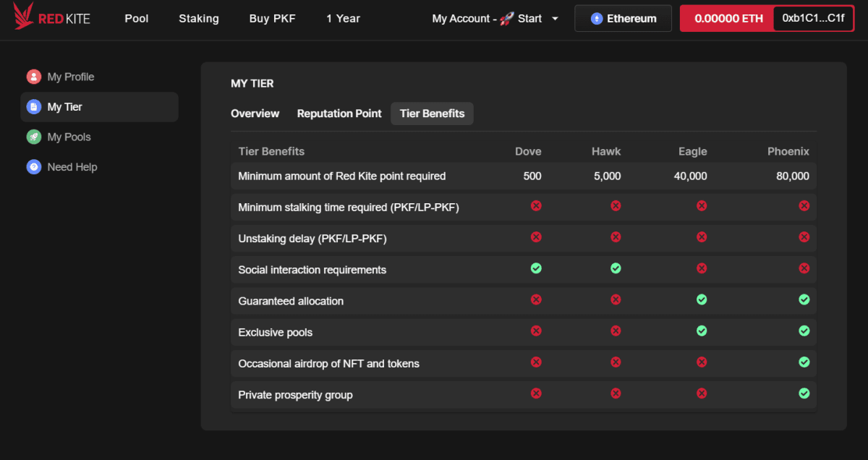Screen dimensions: 868x460
Task: Click the 0.00000 ETH balance button
Action: (x=728, y=19)
